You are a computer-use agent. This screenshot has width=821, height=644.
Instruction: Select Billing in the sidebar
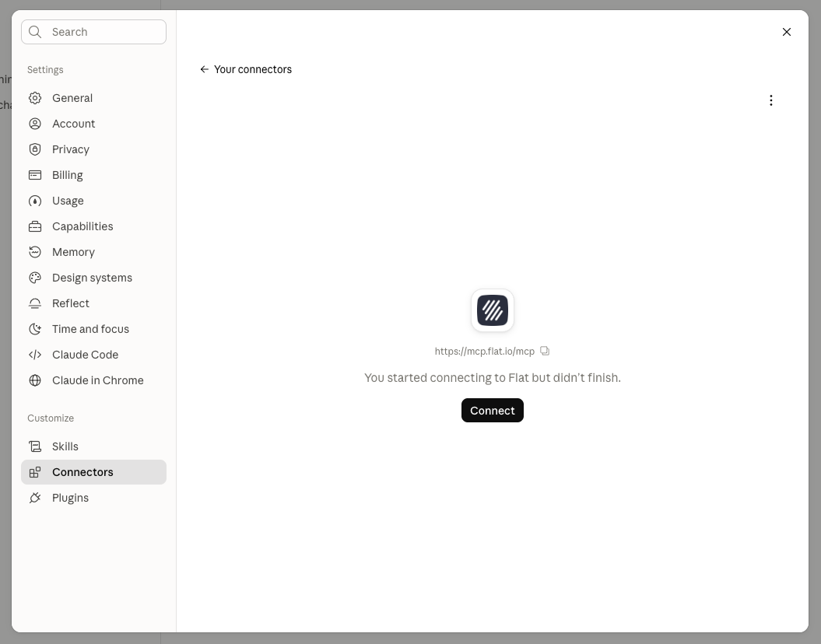click(93, 175)
